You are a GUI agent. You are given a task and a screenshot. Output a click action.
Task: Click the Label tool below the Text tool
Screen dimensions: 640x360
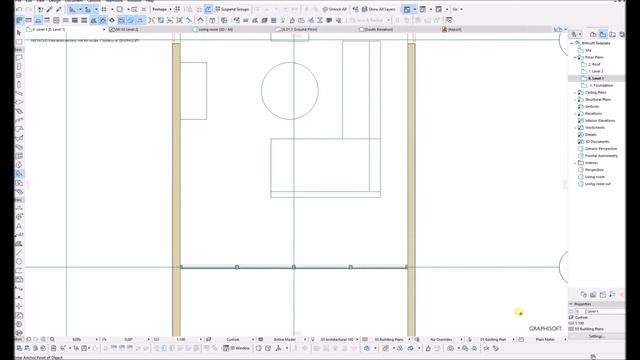[19, 235]
